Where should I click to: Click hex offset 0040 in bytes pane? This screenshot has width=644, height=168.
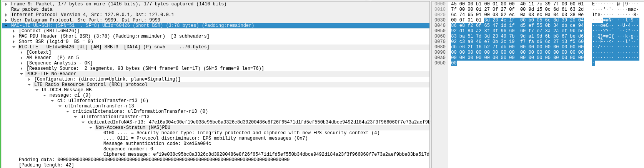(440, 25)
